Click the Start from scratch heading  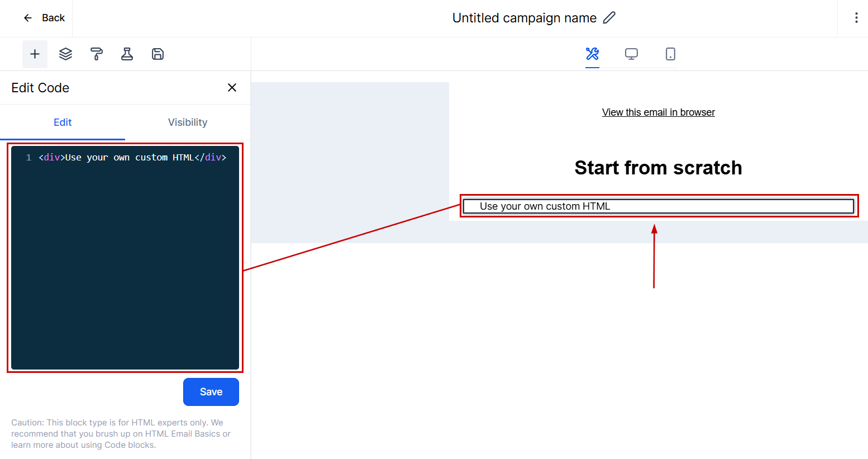[x=658, y=168]
